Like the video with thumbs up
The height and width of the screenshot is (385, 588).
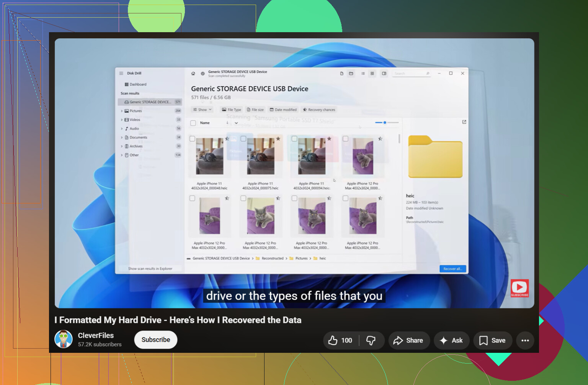coord(340,340)
